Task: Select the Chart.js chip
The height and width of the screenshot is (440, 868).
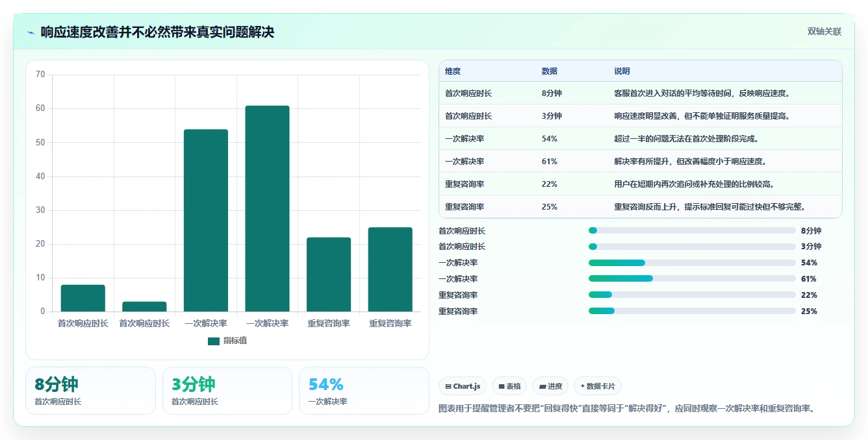Action: pos(463,386)
